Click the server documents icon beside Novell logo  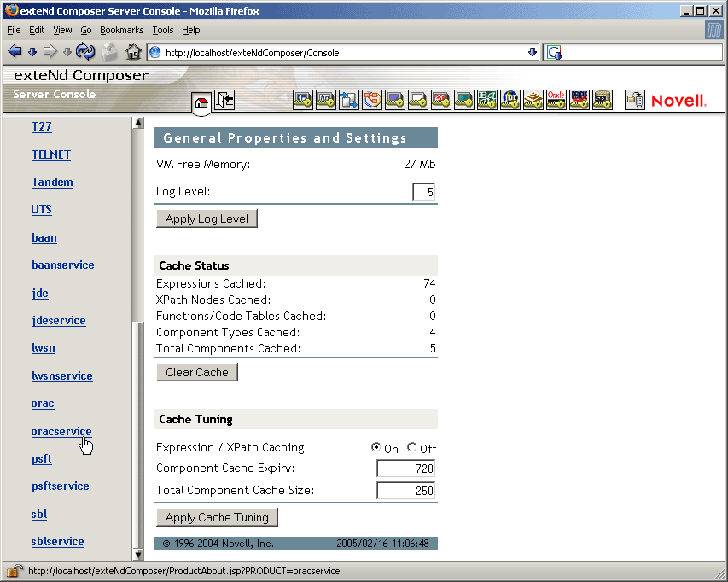pos(635,100)
